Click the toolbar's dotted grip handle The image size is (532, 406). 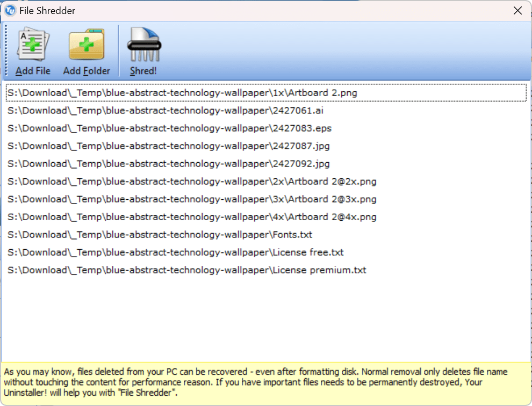(6, 51)
